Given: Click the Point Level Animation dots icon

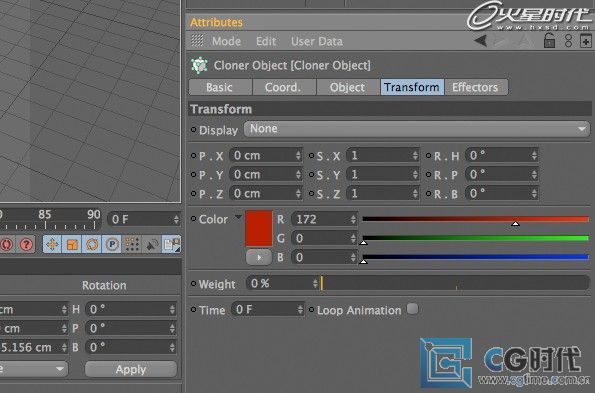Looking at the screenshot, I should (132, 244).
